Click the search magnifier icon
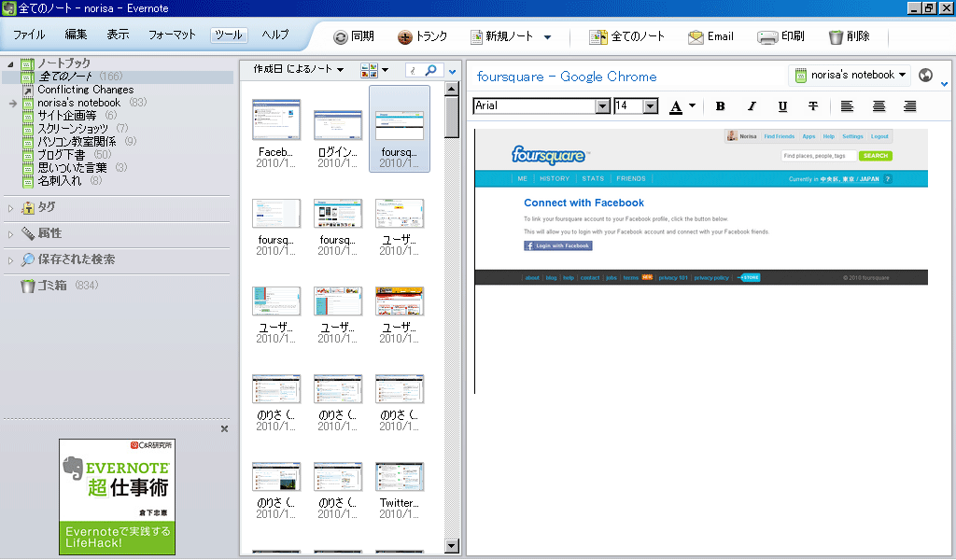 click(430, 70)
